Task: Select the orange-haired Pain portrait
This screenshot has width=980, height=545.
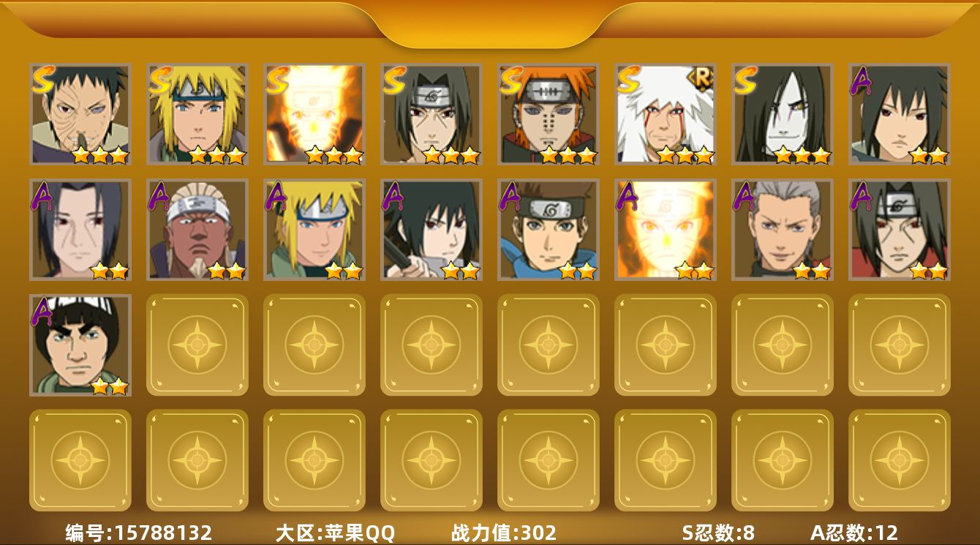Action: coord(549,114)
